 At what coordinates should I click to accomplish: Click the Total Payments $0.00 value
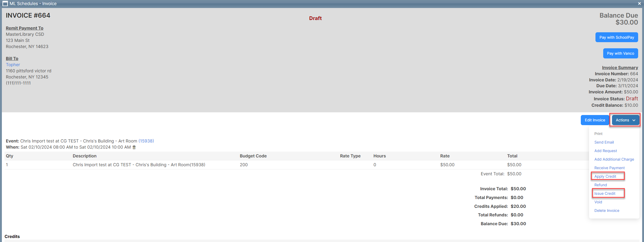(x=517, y=197)
